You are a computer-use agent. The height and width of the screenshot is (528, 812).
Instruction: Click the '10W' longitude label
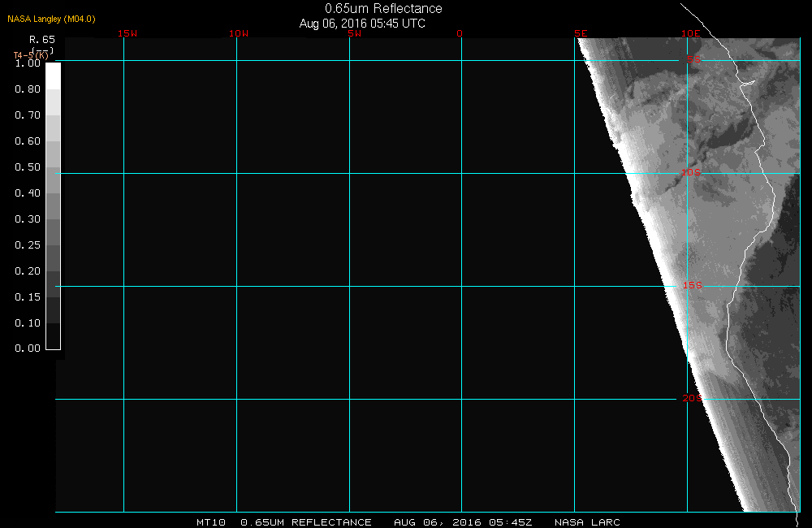239,33
